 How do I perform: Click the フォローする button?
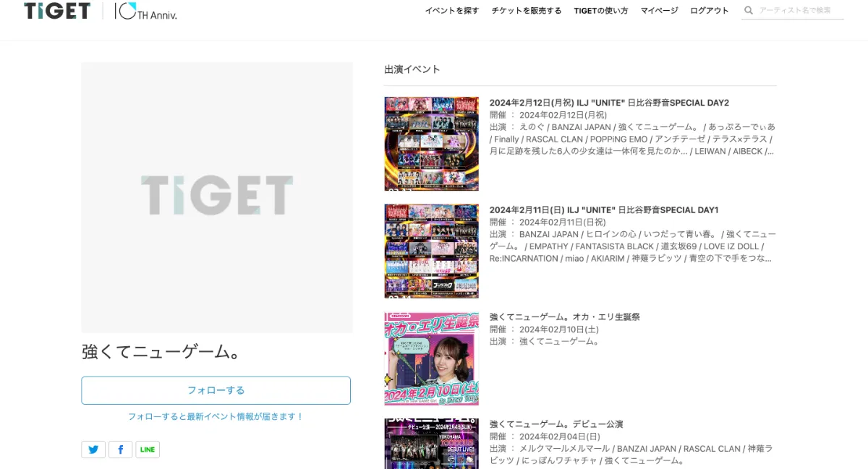click(x=216, y=390)
